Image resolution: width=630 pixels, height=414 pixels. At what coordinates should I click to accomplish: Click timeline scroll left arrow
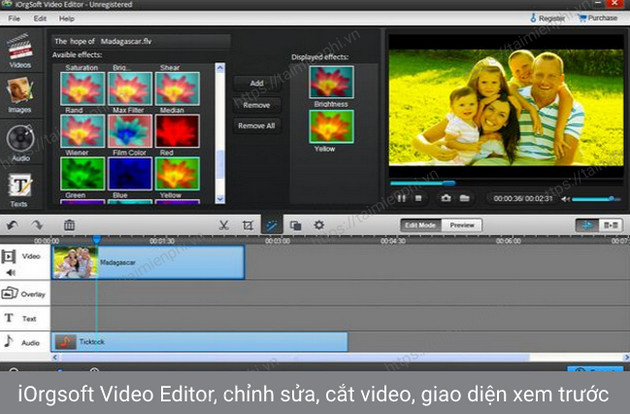pyautogui.click(x=55, y=357)
